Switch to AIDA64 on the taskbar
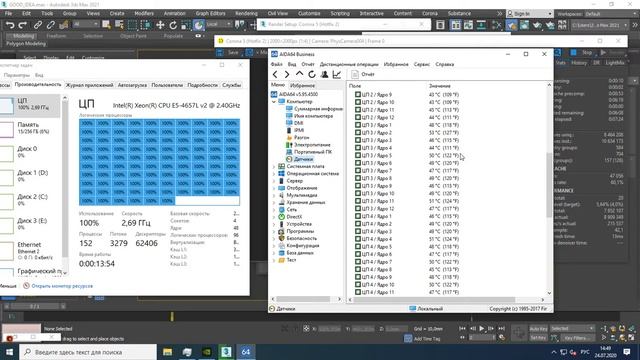Viewport: 640px width, 360px height. pyautogui.click(x=246, y=352)
